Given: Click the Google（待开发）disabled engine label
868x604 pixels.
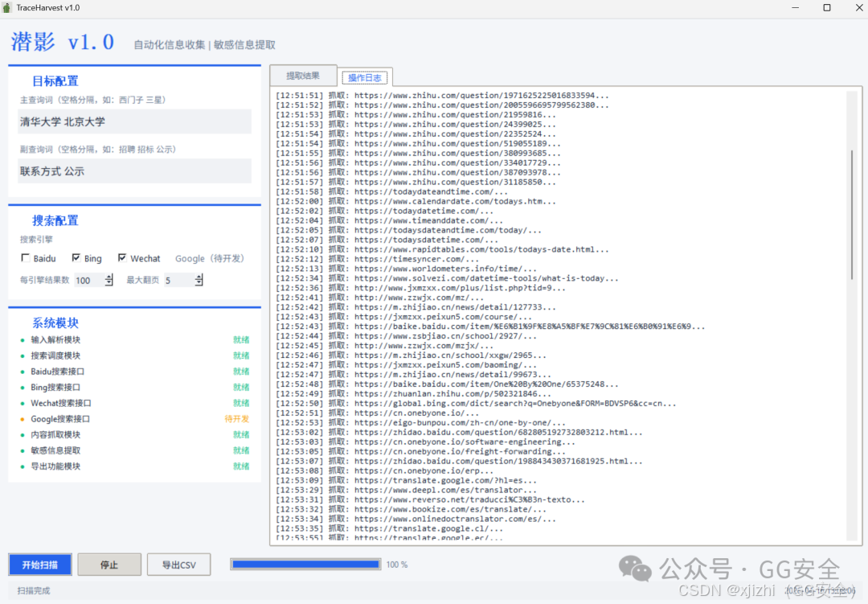Looking at the screenshot, I should pyautogui.click(x=209, y=258).
